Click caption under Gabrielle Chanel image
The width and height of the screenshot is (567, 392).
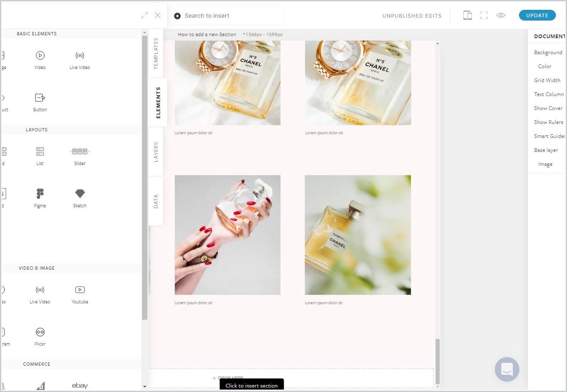pos(324,303)
